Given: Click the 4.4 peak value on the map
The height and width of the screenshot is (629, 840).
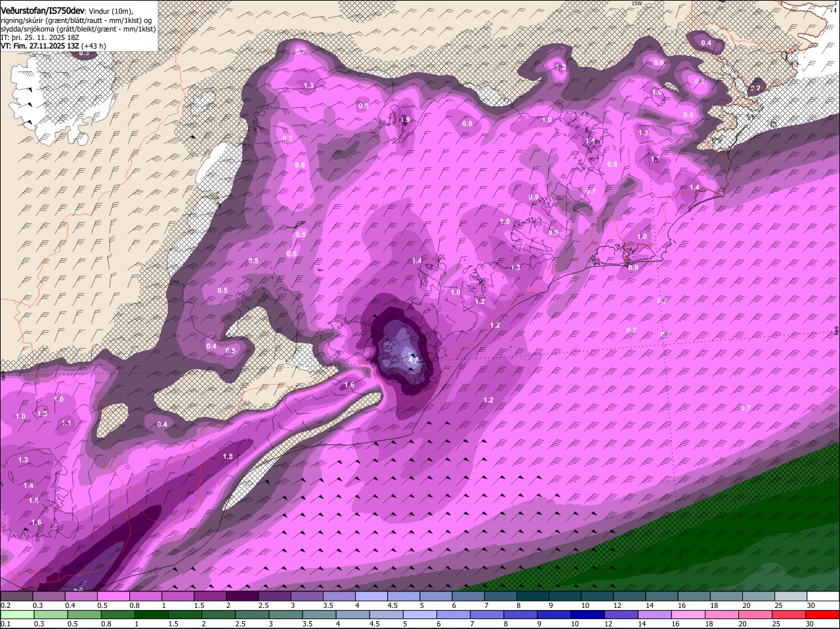Looking at the screenshot, I should tap(413, 360).
